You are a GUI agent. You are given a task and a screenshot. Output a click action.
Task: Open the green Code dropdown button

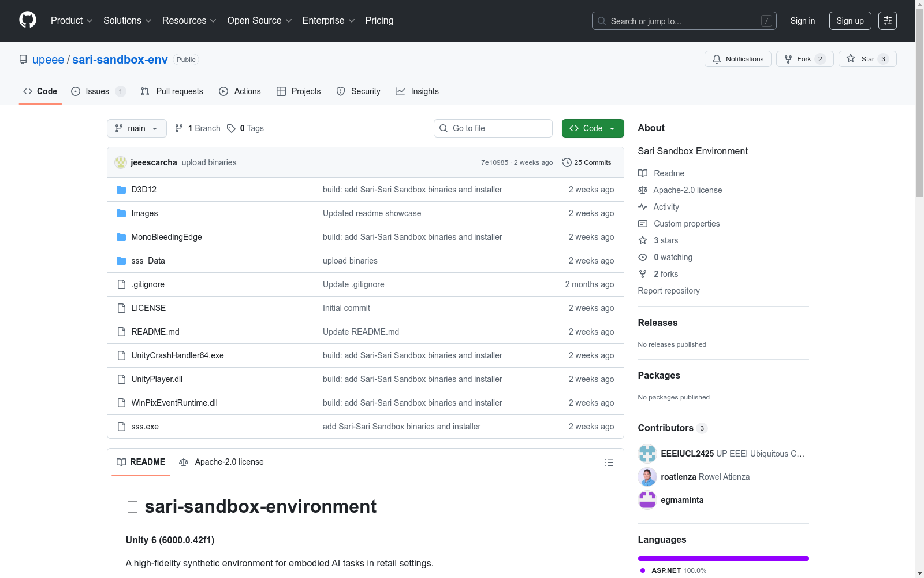click(x=593, y=128)
